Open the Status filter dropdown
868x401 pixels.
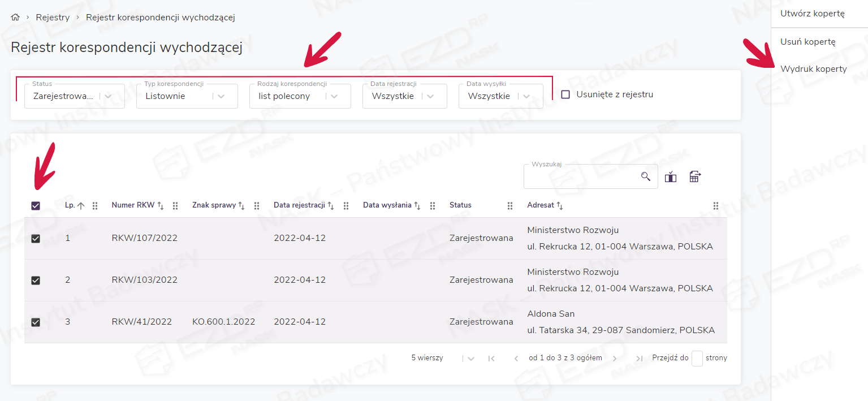coord(108,96)
